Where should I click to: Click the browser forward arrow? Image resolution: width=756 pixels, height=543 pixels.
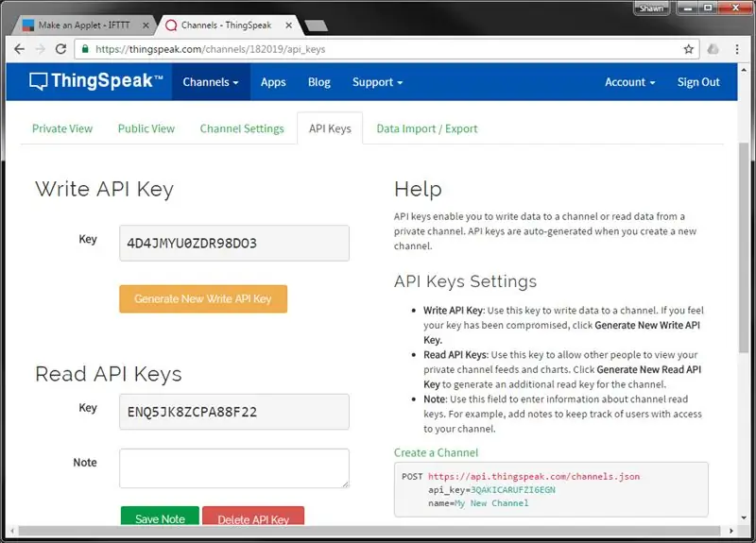click(x=41, y=49)
